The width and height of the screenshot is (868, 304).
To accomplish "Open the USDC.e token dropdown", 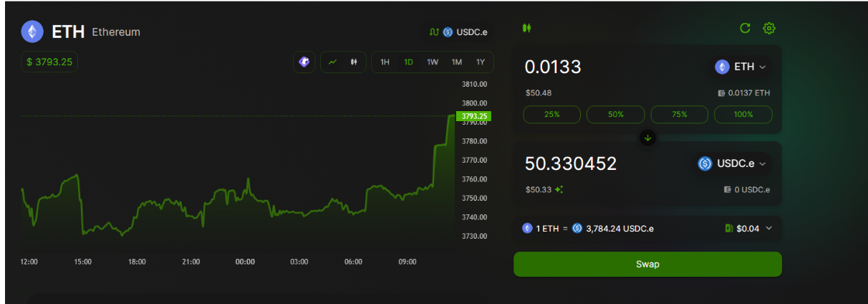I will coord(733,163).
